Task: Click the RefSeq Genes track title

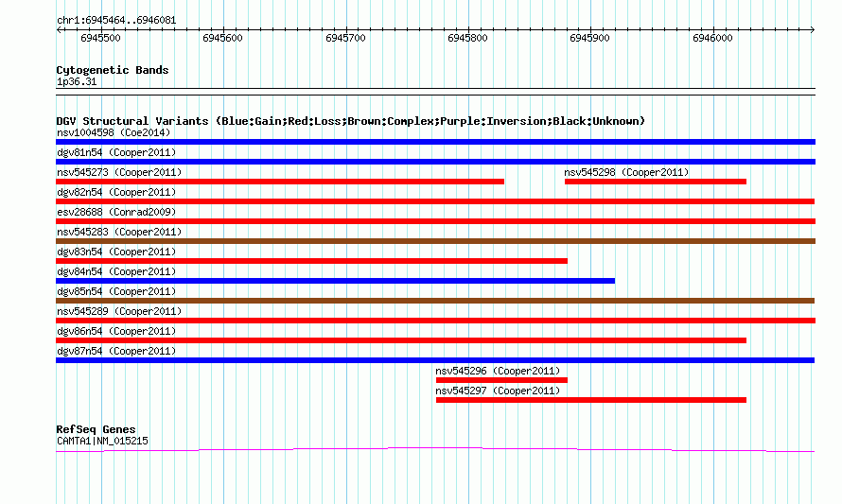Action: [x=96, y=429]
